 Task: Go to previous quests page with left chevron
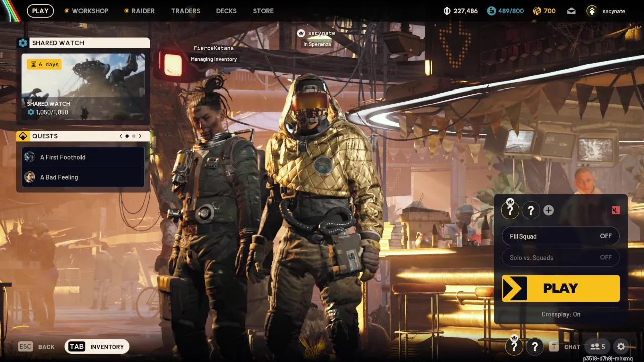(121, 136)
